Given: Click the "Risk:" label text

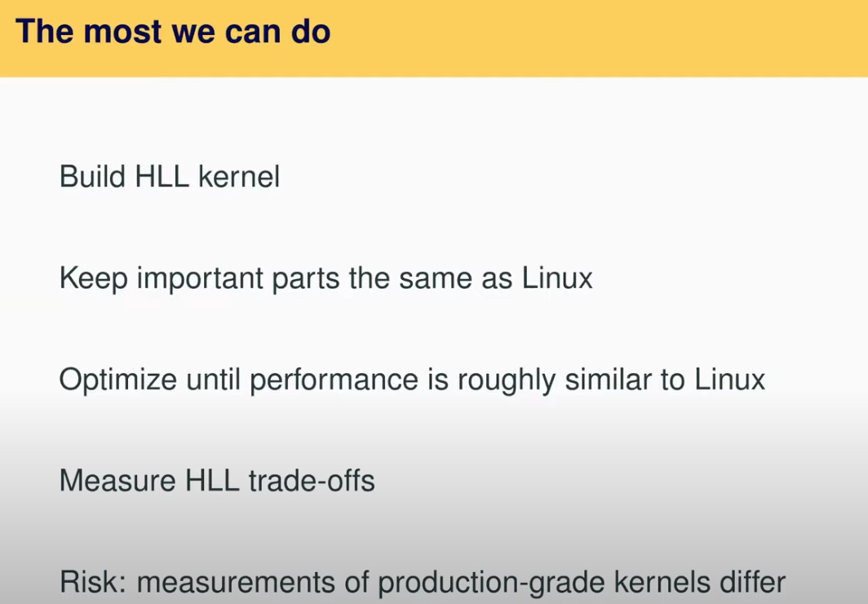Looking at the screenshot, I should [94, 583].
